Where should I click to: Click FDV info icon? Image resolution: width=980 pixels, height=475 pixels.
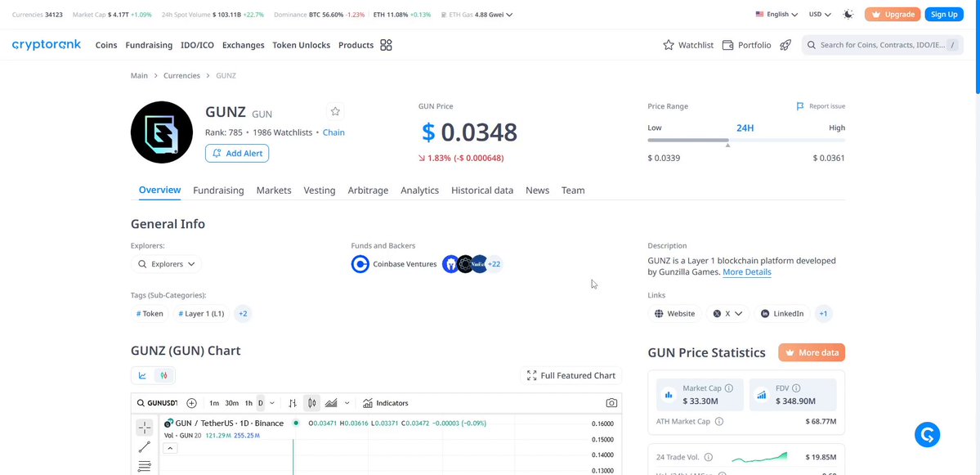click(796, 388)
